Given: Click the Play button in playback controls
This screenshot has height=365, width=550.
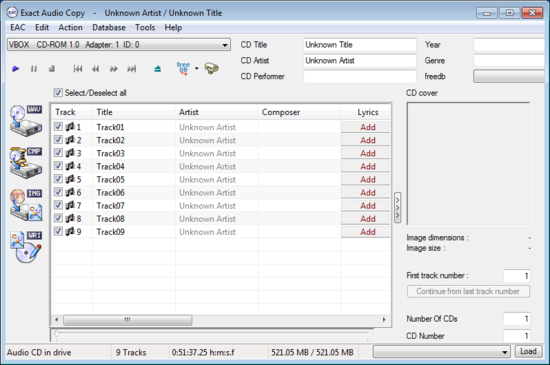Looking at the screenshot, I should 15,69.
